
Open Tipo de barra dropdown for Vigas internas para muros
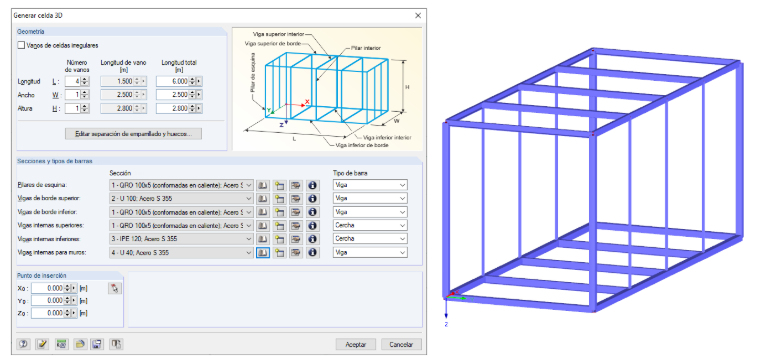pyautogui.click(x=370, y=253)
